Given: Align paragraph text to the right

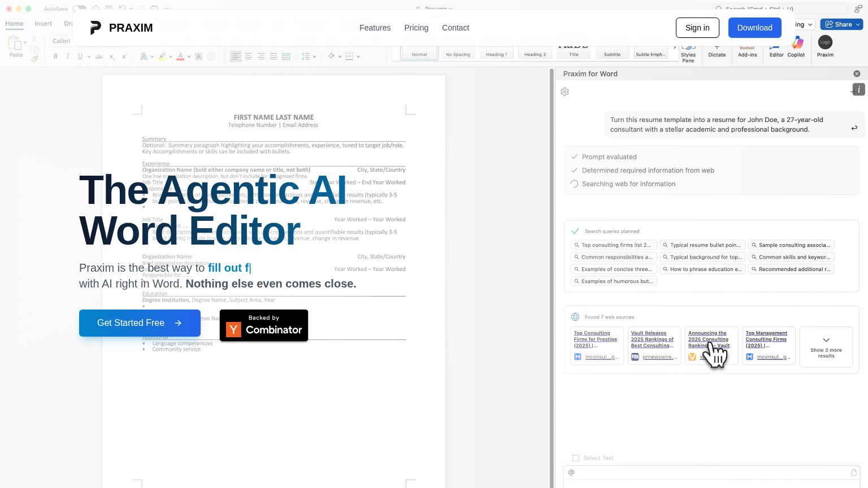Looking at the screenshot, I should pos(261,56).
